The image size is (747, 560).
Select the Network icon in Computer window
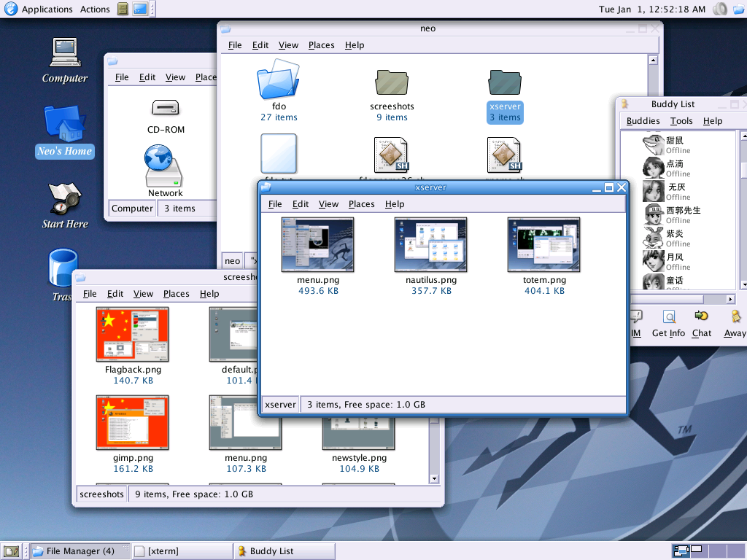point(163,166)
